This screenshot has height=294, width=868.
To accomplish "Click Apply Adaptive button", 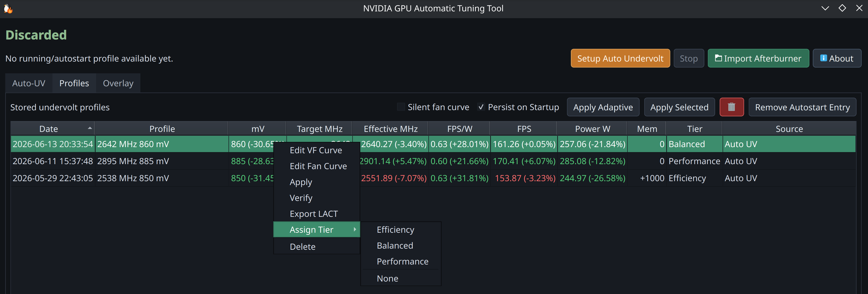I will click(603, 107).
